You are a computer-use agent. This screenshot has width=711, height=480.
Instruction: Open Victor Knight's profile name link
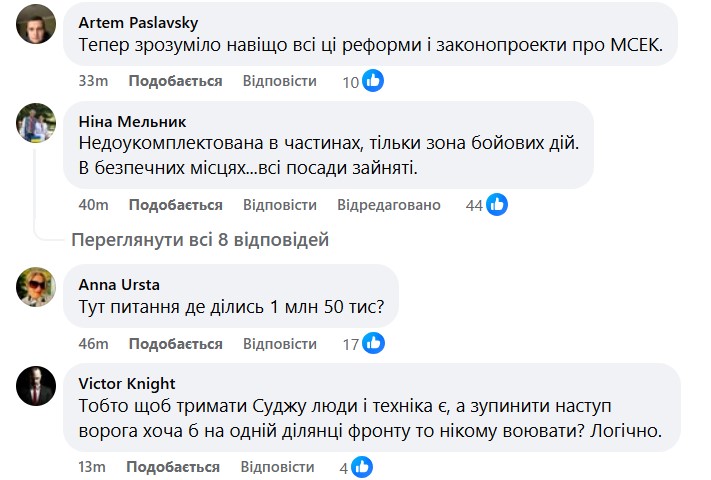point(126,383)
